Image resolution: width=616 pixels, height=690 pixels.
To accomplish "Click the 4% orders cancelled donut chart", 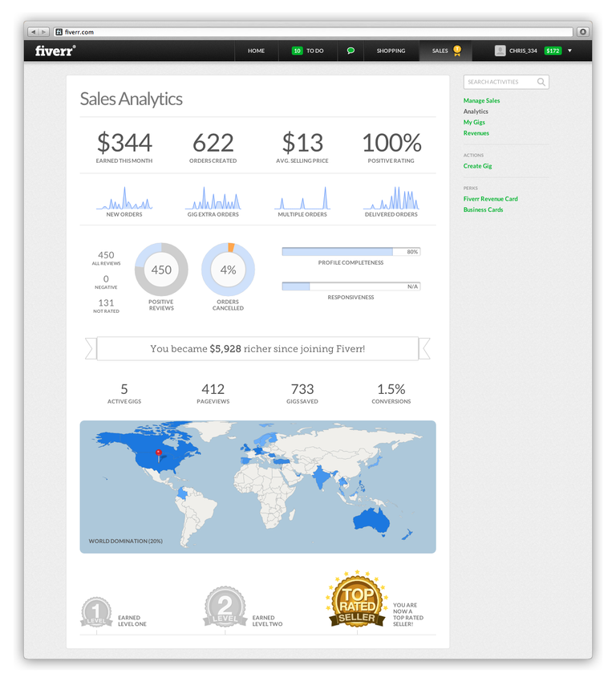I will [x=228, y=270].
